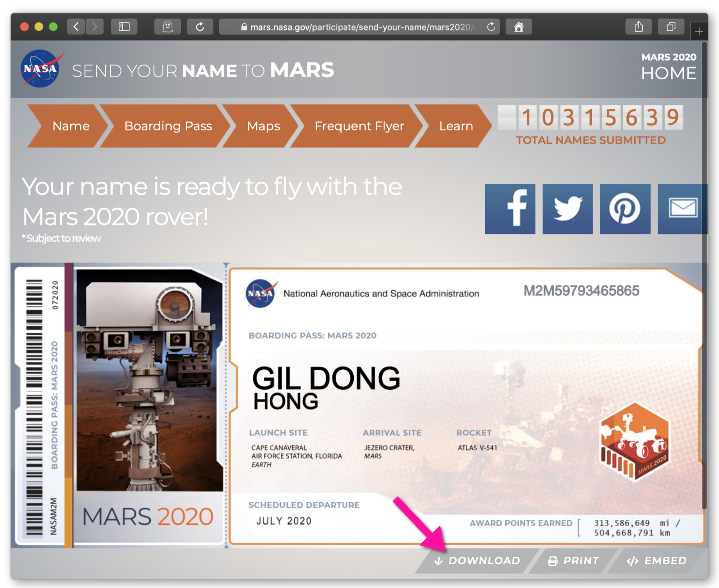The image size is (719, 588).
Task: Click the rover mast camera image
Action: (x=150, y=380)
